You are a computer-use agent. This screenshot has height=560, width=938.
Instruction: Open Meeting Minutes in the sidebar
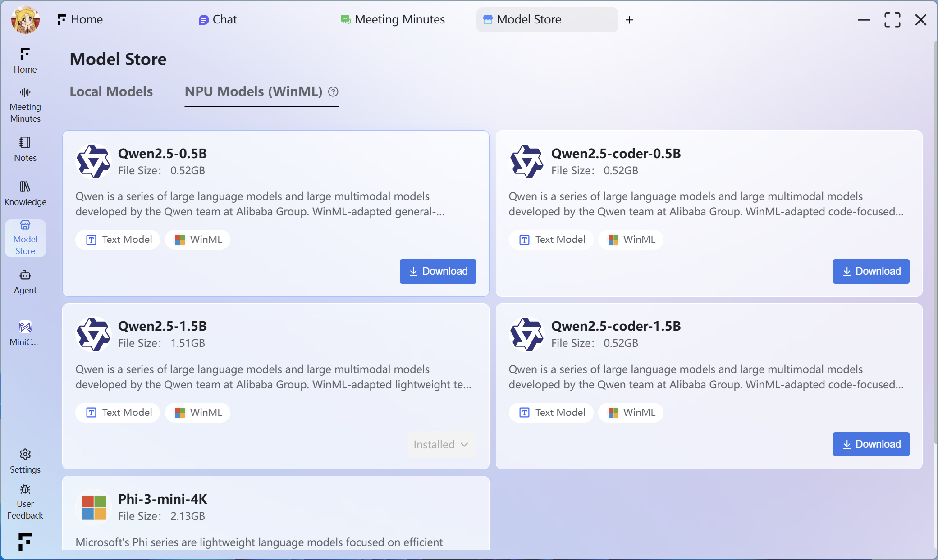[x=25, y=105]
